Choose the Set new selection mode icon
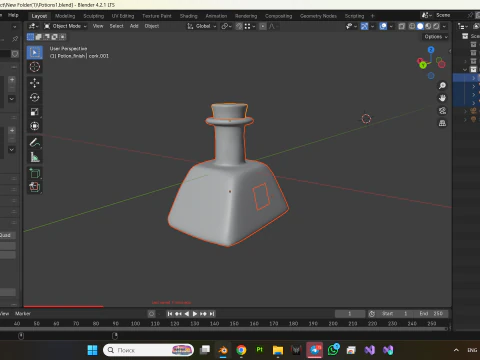Image resolution: width=480 pixels, height=360 pixels. (x=30, y=37)
